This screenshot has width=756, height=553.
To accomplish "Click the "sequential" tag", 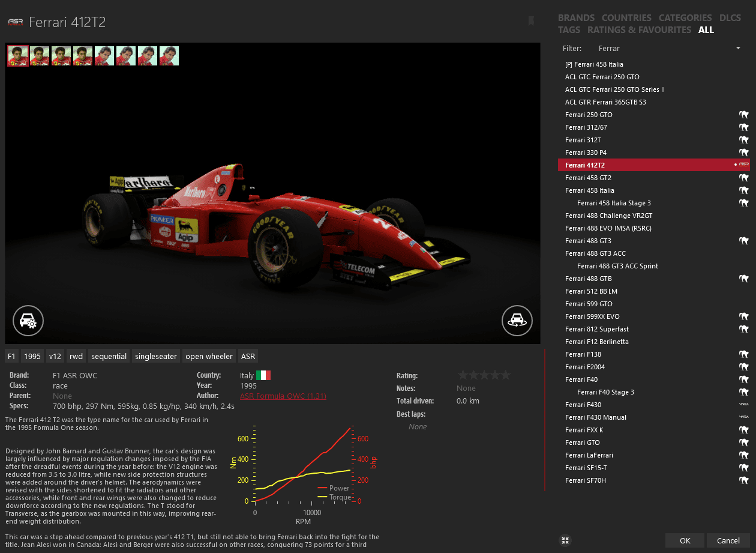I will 109,356.
